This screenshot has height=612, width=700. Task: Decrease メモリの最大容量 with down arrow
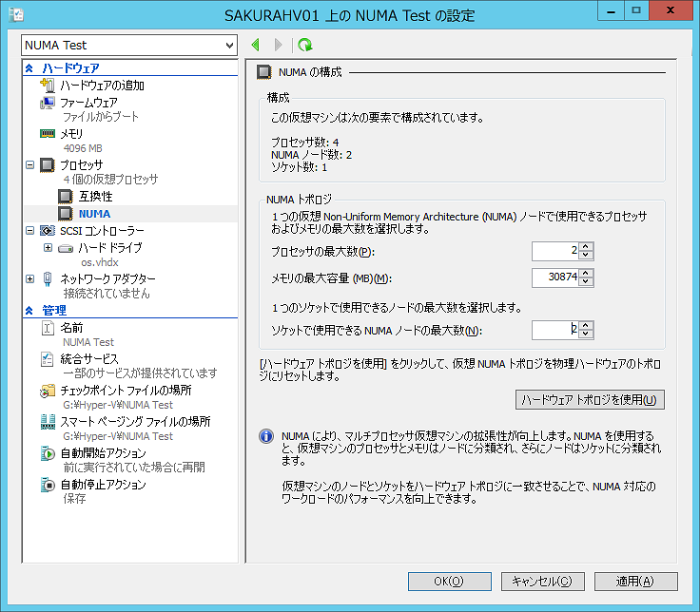[586, 282]
